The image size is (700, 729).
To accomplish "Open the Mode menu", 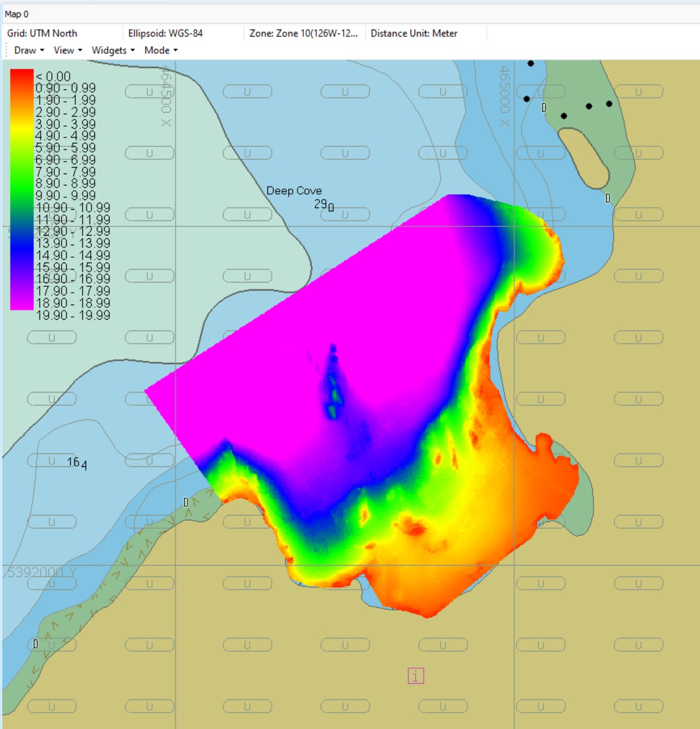I will [161, 50].
